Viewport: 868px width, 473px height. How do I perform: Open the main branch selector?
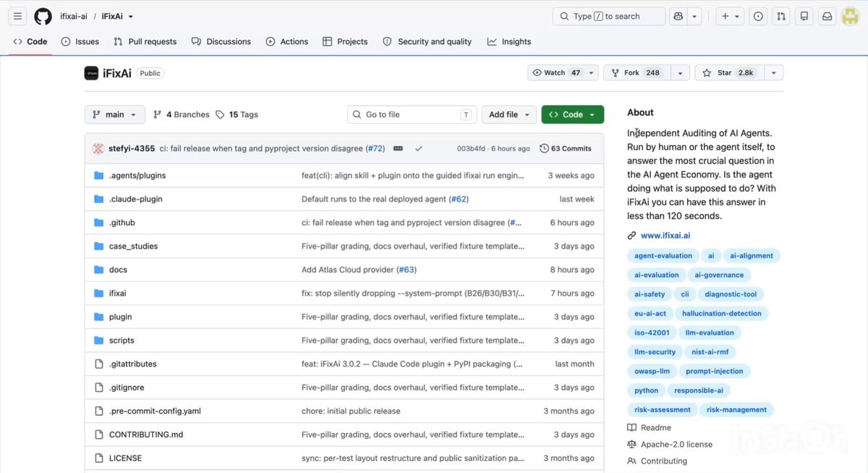click(114, 114)
